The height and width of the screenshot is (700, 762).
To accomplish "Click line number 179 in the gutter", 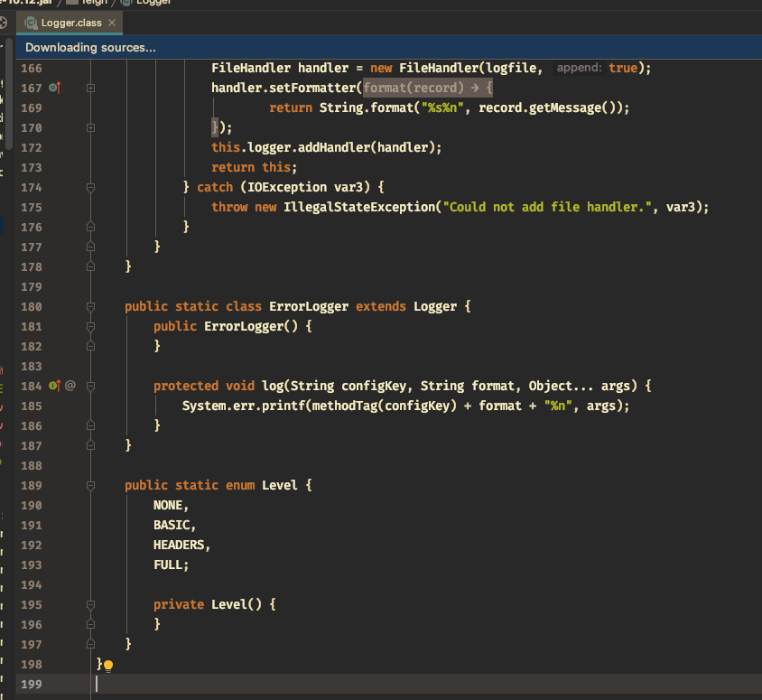I will (x=32, y=287).
